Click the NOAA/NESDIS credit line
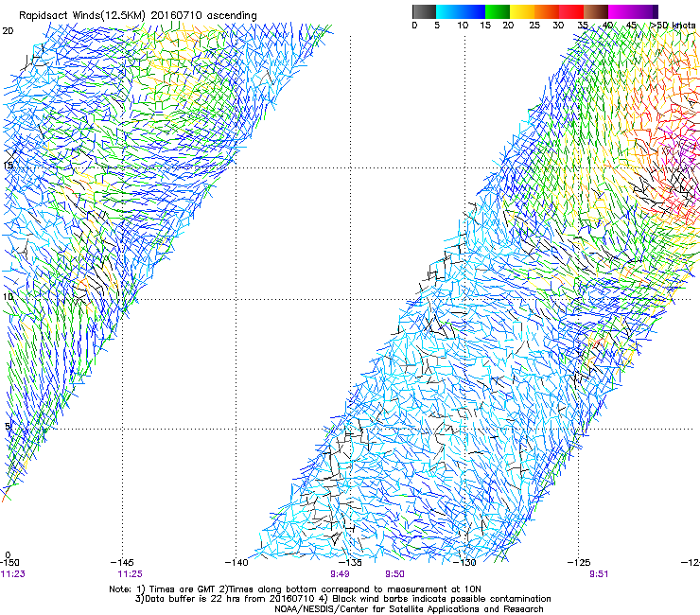The height and width of the screenshot is (615, 700). (x=409, y=609)
